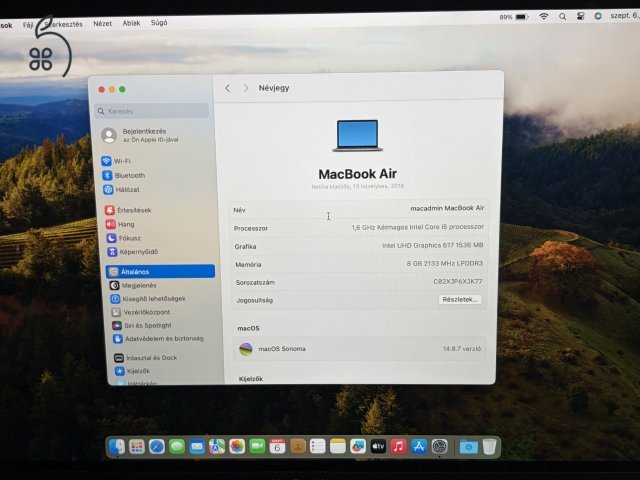Open Freeform from the Dock
Screen dimensions: 640x480
(358, 447)
